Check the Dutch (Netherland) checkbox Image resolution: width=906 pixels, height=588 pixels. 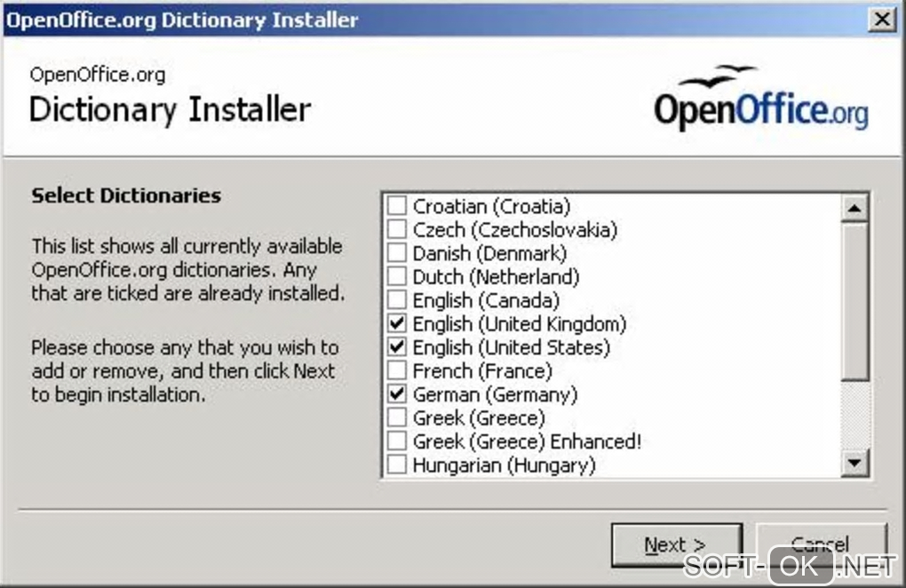click(397, 276)
